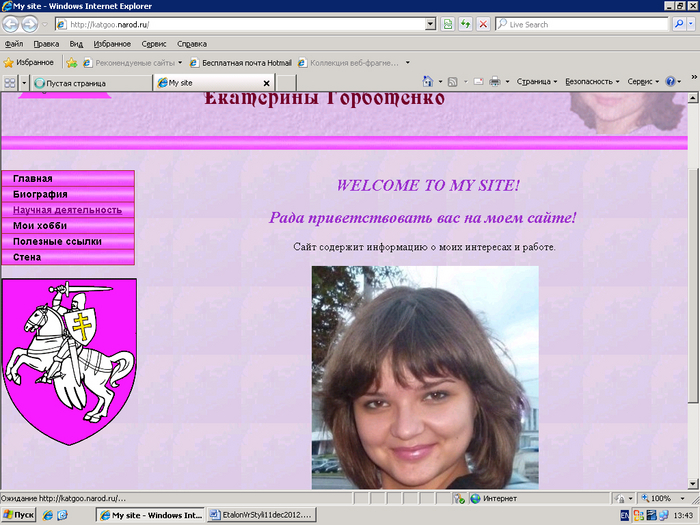Open the Сервис menu in menu bar
The height and width of the screenshot is (525, 700).
click(154, 44)
